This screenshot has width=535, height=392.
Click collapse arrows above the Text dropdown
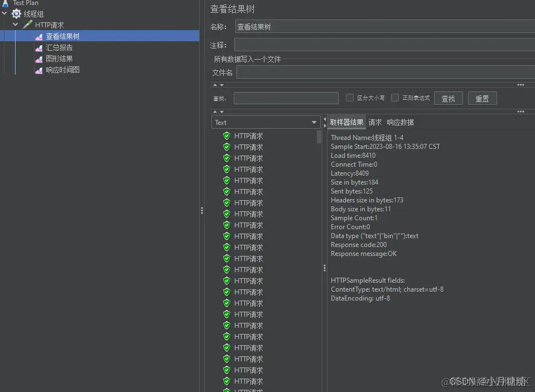pyautogui.click(x=218, y=112)
